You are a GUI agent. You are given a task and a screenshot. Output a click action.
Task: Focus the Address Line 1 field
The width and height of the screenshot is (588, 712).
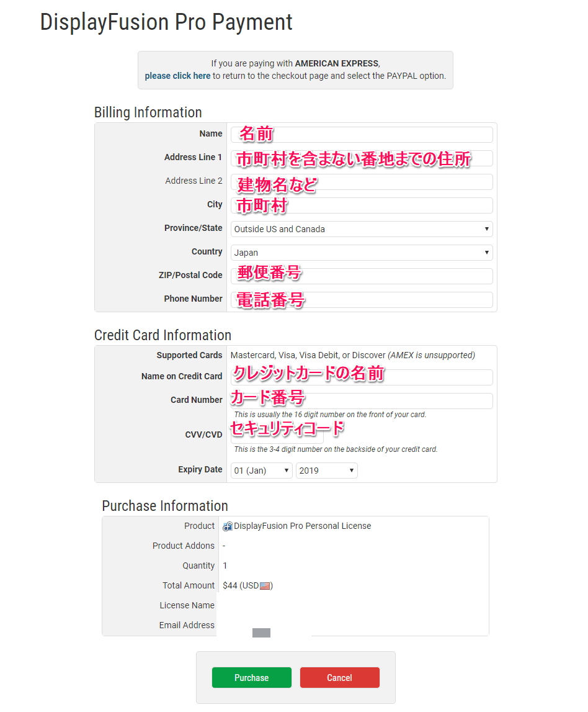click(362, 158)
